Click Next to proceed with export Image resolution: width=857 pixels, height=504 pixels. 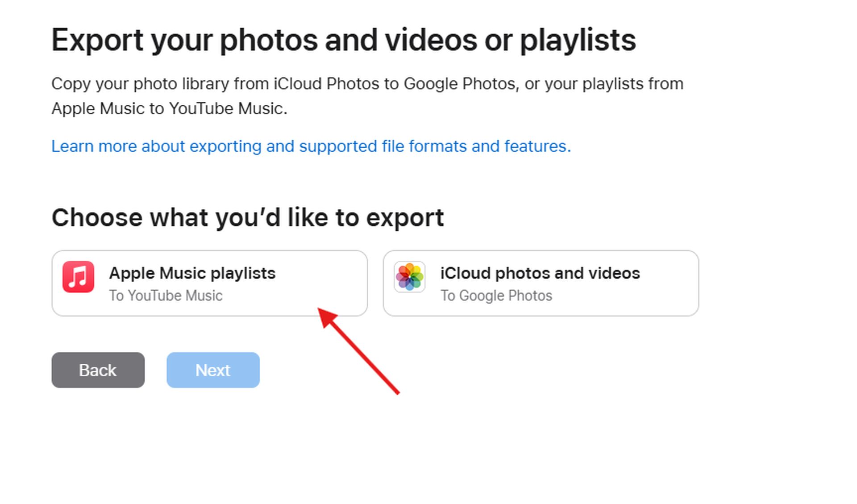(213, 369)
